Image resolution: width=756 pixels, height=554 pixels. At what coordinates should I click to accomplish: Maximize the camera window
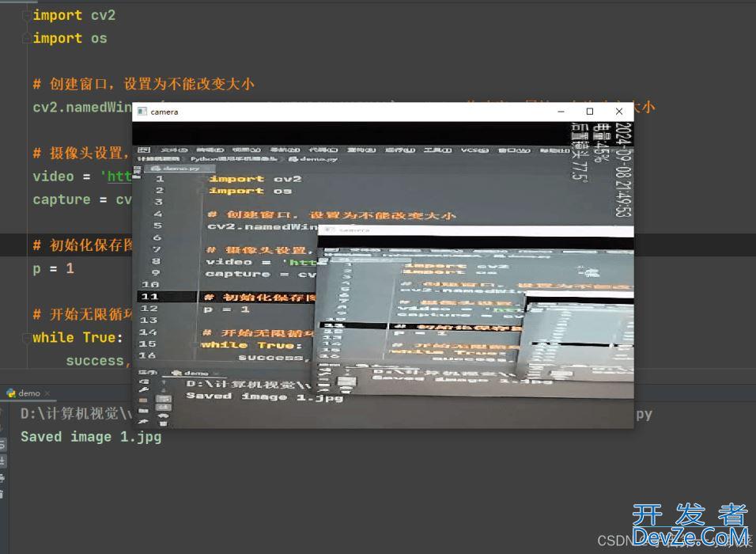click(590, 112)
